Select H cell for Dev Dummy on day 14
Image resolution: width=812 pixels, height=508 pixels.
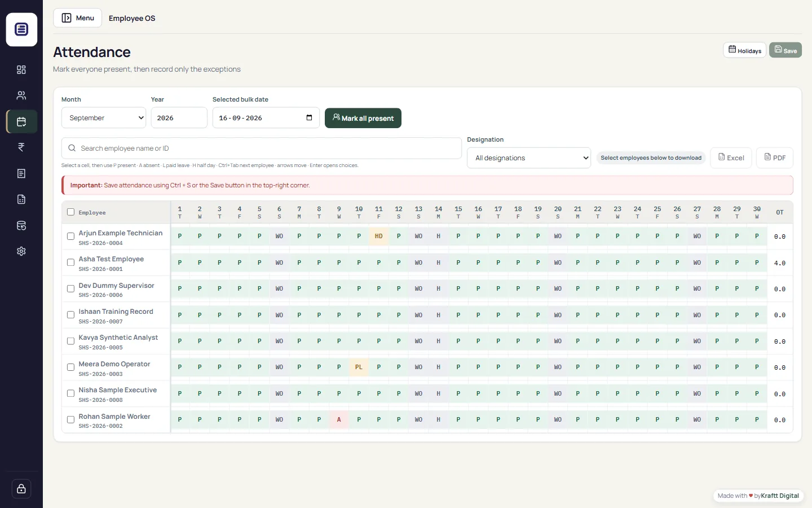point(438,288)
